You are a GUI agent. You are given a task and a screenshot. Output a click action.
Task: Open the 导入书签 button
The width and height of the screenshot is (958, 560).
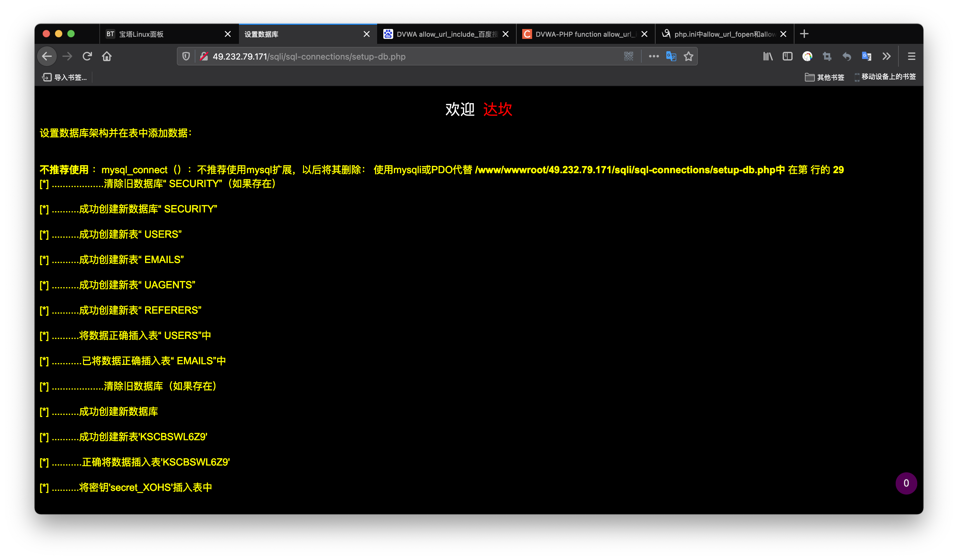click(x=65, y=77)
